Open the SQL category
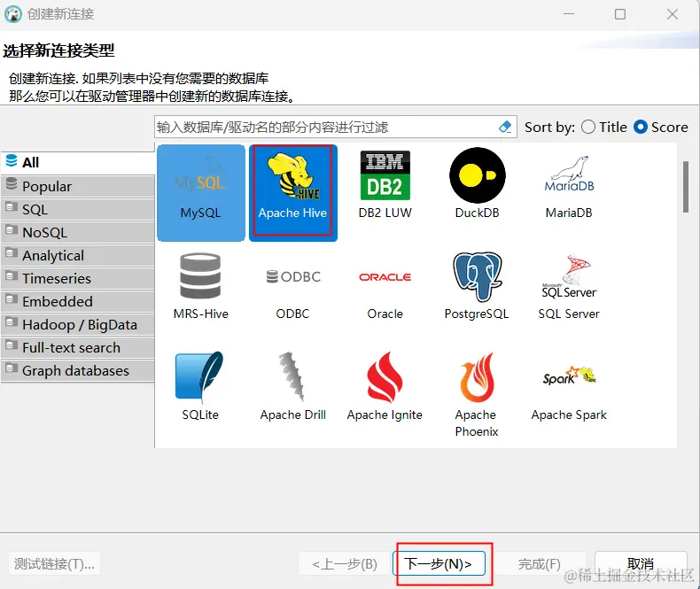 78,209
